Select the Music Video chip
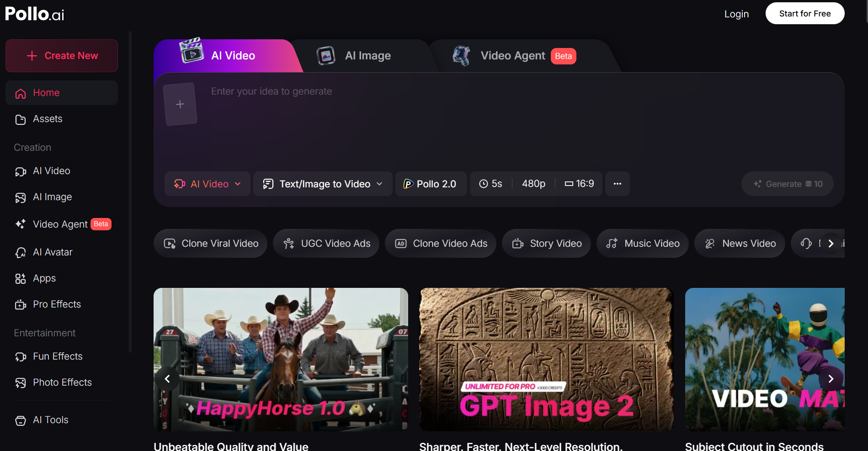This screenshot has width=868, height=451. pos(643,244)
